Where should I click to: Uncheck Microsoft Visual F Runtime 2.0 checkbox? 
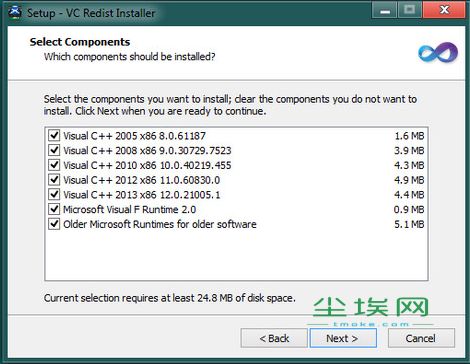[54, 209]
